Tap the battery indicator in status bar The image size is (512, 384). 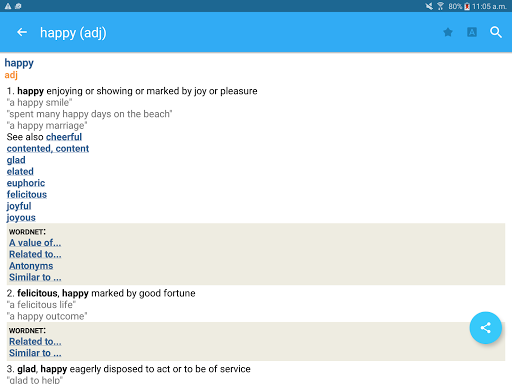(467, 6)
